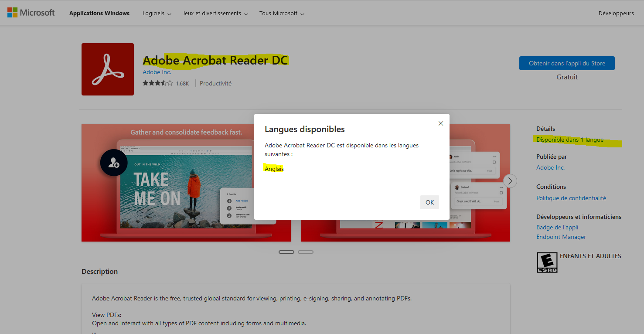Expand the Tous Microsoft dropdown
This screenshot has height=334, width=644.
tap(282, 14)
